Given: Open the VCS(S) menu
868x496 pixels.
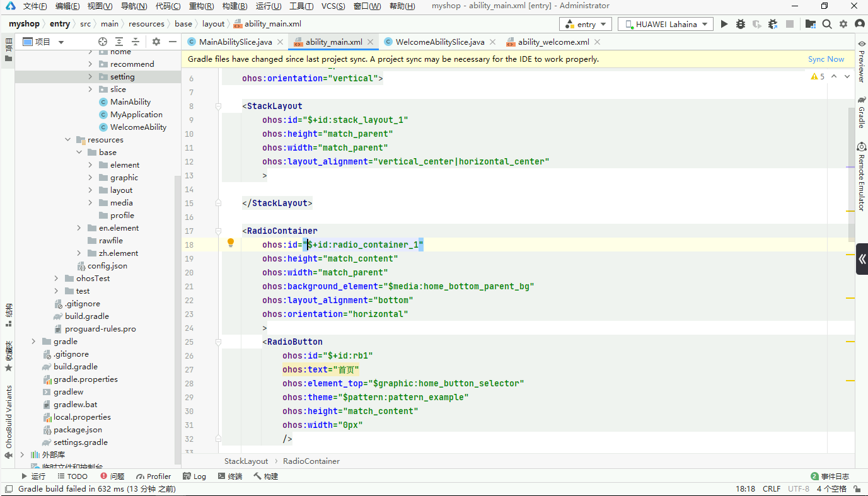Looking at the screenshot, I should pos(333,6).
